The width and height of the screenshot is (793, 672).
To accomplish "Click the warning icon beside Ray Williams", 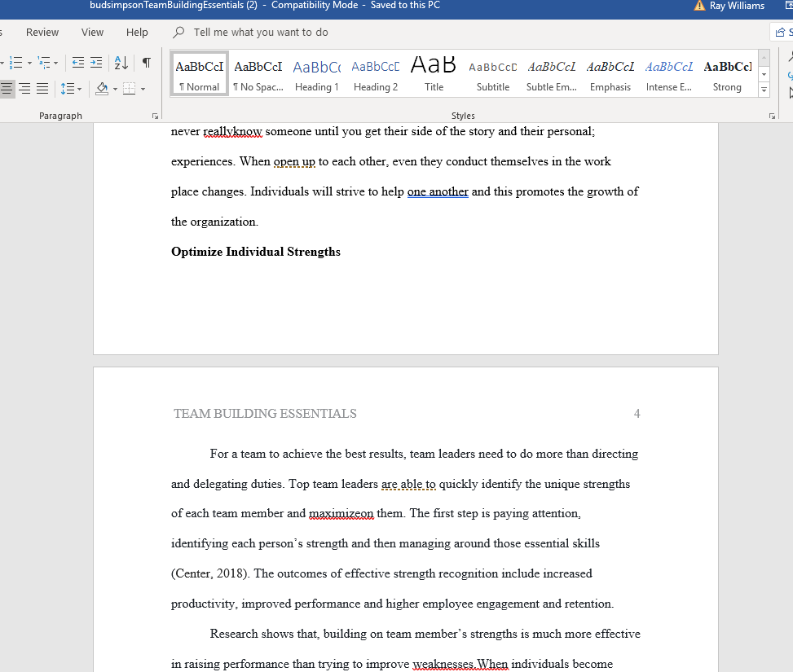I will click(699, 6).
